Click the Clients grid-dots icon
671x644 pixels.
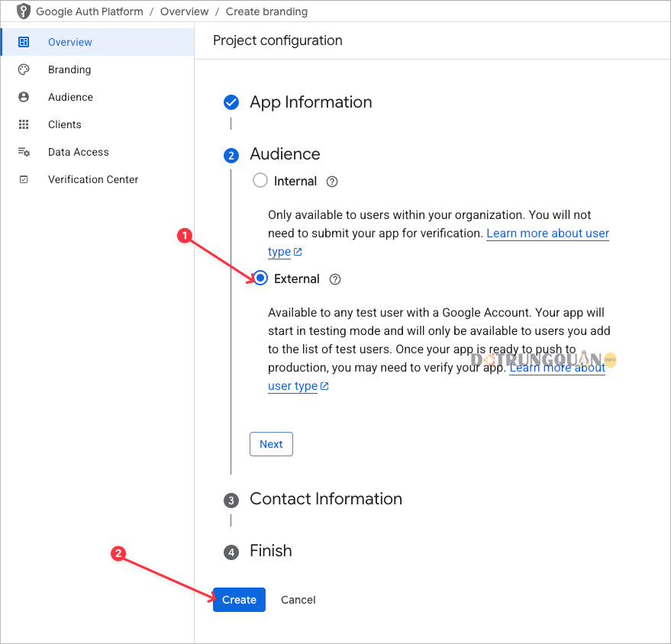tap(24, 124)
